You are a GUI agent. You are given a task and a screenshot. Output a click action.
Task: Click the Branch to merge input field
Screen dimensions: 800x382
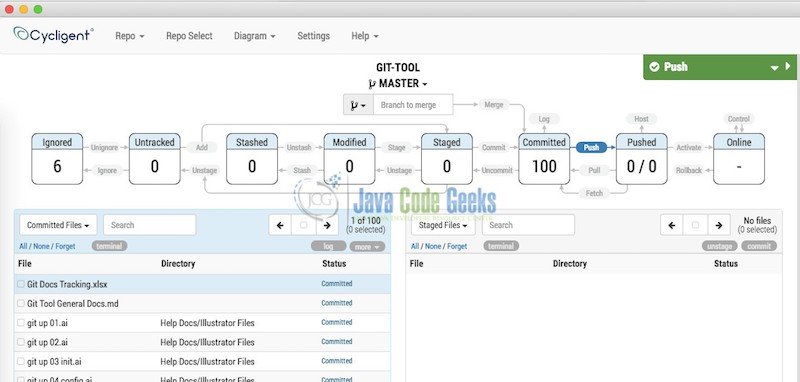click(x=413, y=105)
